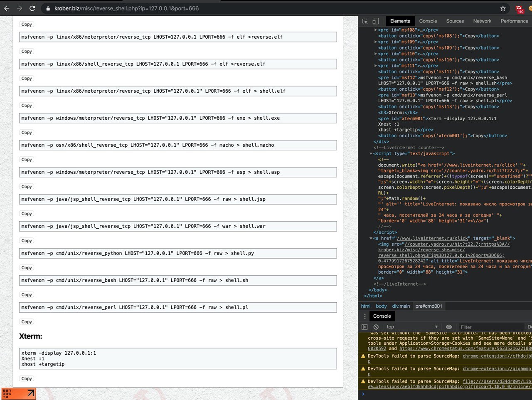Select the Console drawer tab
The width and height of the screenshot is (532, 400).
(x=382, y=316)
